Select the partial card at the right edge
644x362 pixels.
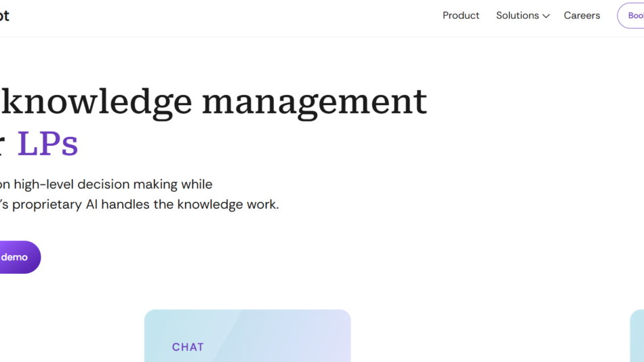(x=637, y=336)
